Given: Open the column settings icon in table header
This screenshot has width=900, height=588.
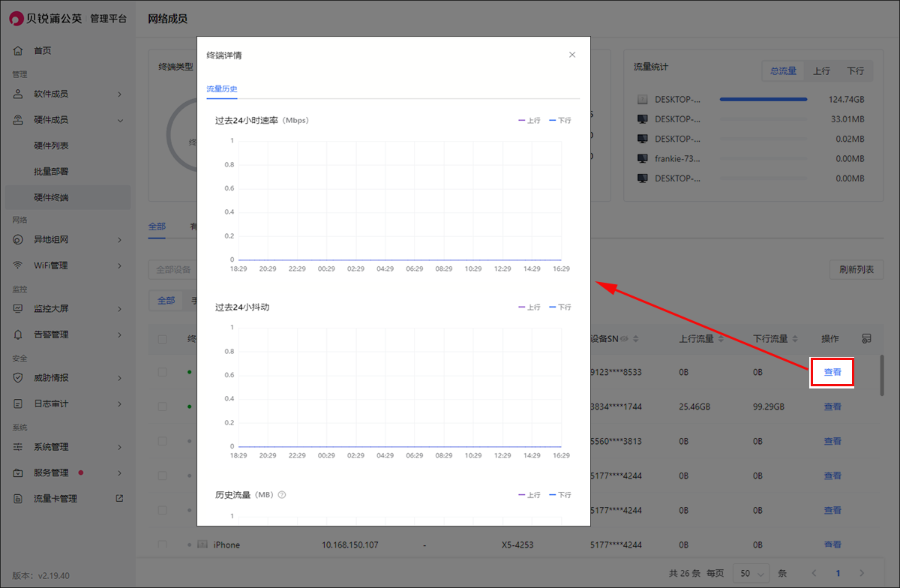Looking at the screenshot, I should click(866, 339).
